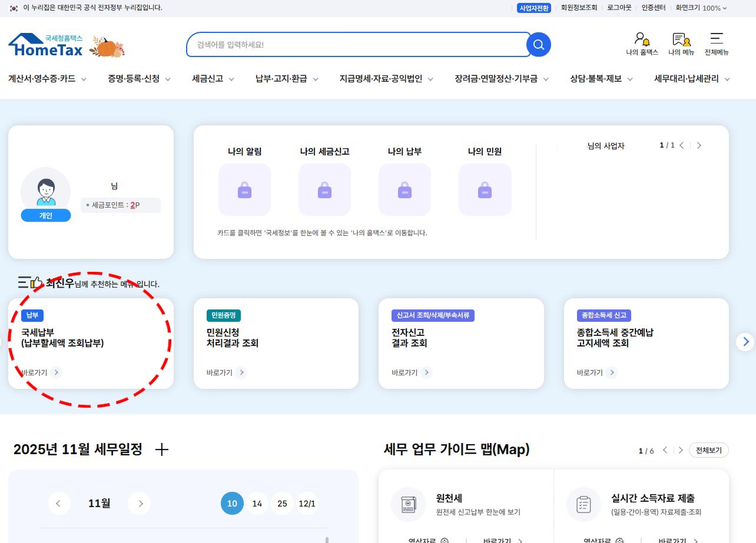
Task: Click the 원천세 document icon
Action: [x=408, y=505]
